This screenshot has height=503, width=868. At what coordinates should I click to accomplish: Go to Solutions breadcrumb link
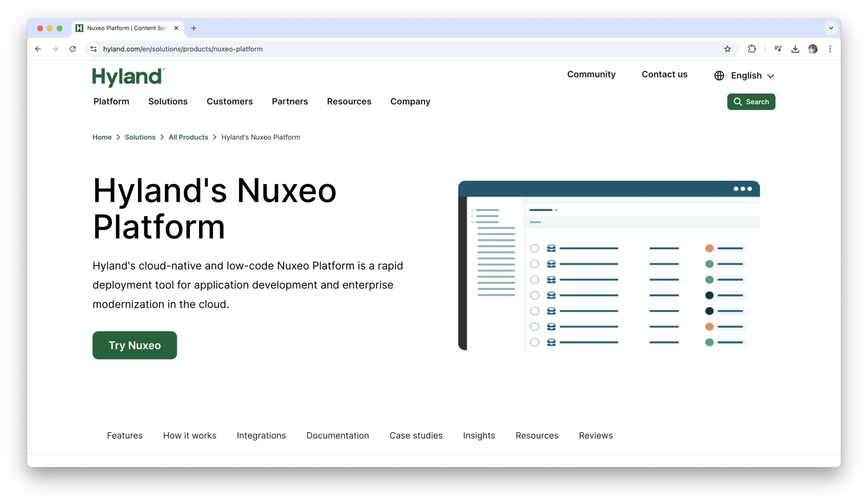[140, 137]
